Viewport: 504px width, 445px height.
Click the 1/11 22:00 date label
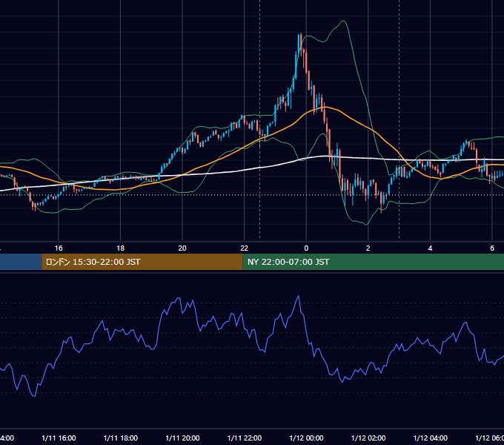point(245,438)
